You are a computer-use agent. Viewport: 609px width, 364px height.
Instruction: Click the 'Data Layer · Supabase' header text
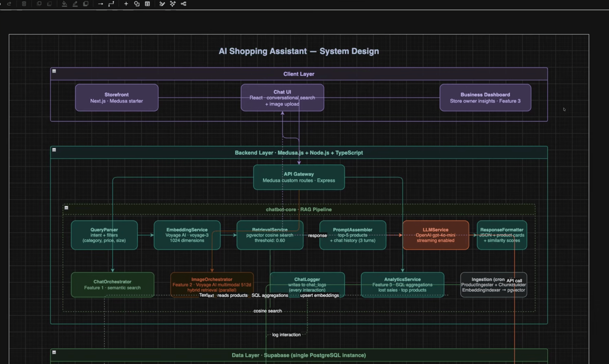(299, 355)
